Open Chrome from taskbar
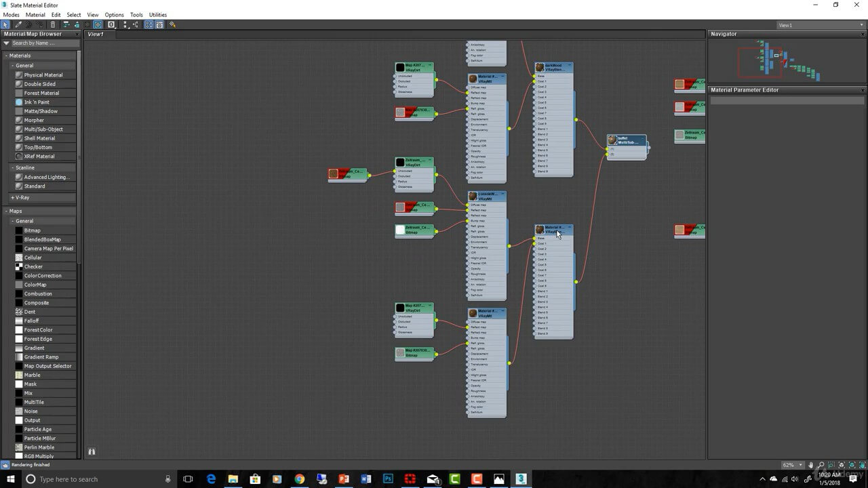The height and width of the screenshot is (488, 868). tap(299, 479)
